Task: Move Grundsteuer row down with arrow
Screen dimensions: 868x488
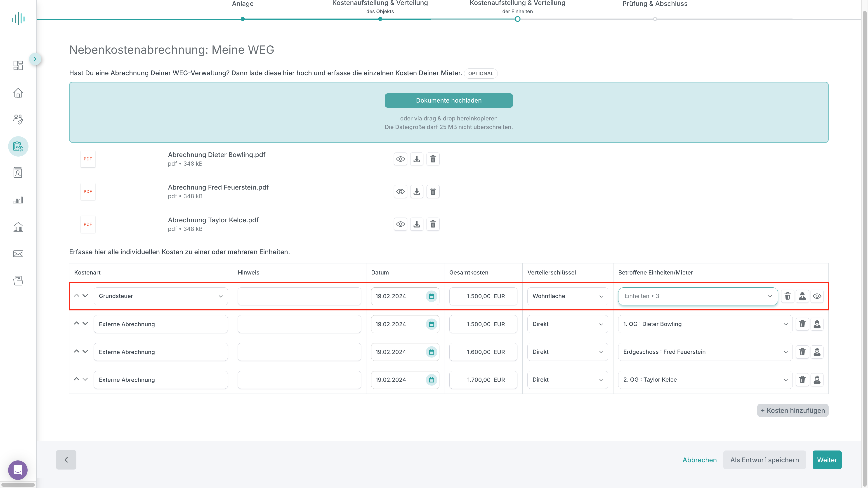Action: pos(85,296)
